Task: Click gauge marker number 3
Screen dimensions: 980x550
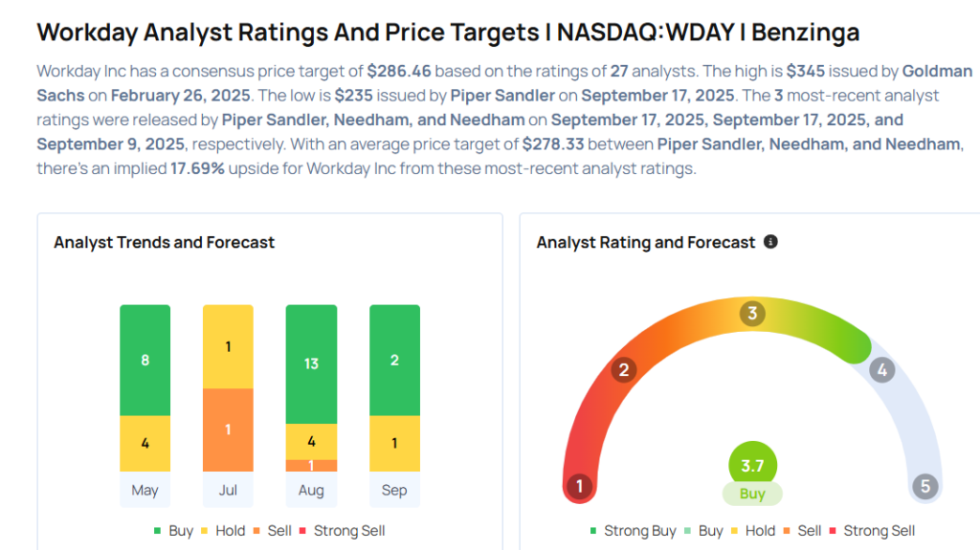Action: click(752, 314)
